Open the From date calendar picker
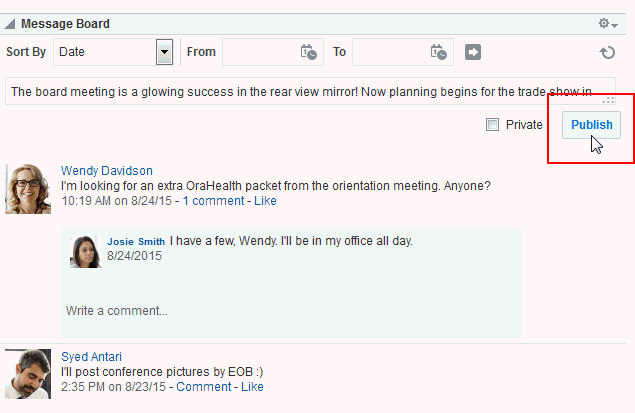 point(308,52)
